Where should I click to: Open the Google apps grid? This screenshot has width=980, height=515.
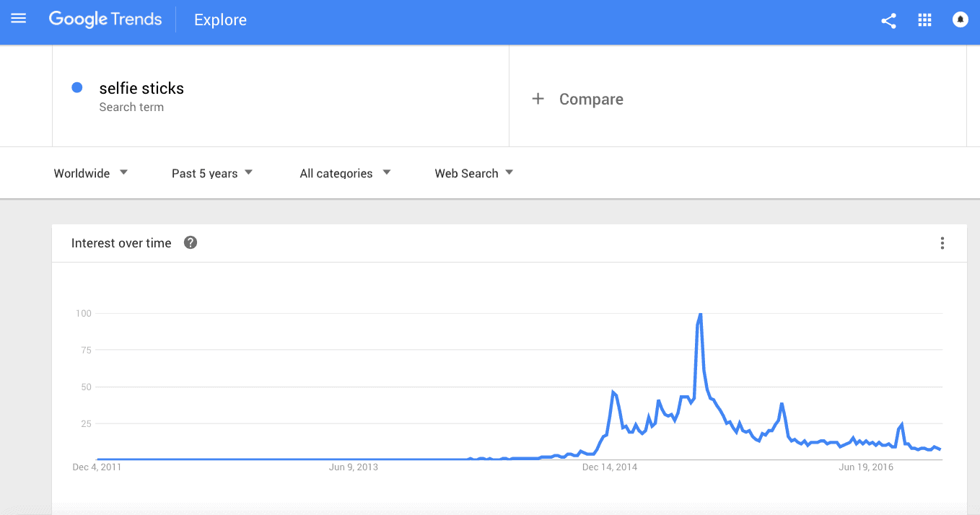pos(924,20)
